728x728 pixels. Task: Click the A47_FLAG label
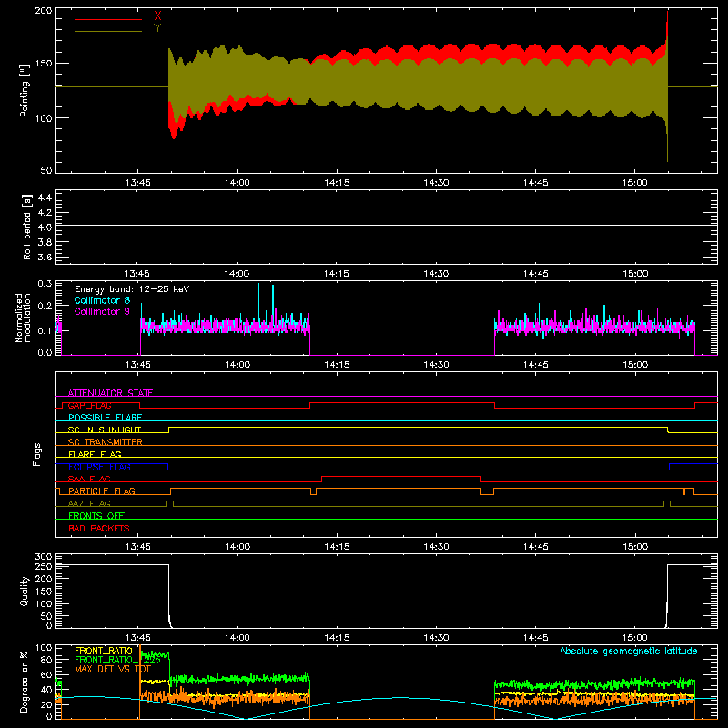click(89, 503)
